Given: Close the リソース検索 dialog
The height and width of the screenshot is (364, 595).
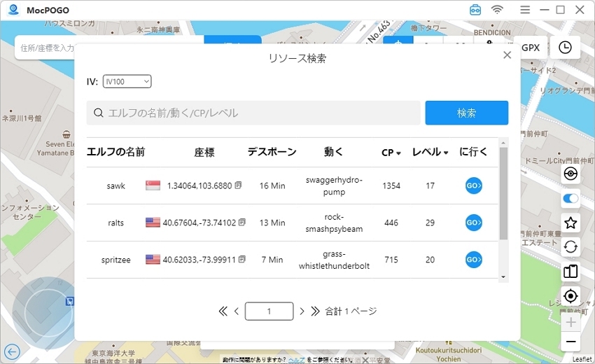Looking at the screenshot, I should click(x=507, y=55).
